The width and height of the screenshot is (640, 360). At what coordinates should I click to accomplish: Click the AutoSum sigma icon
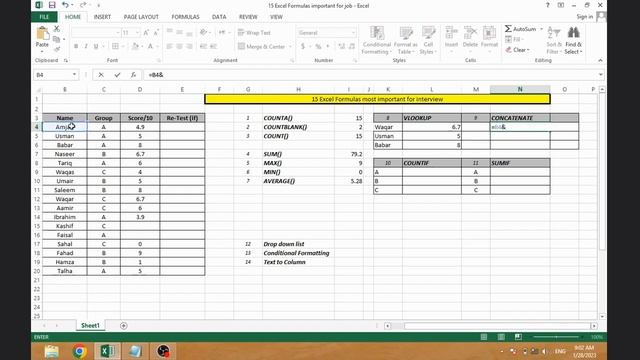point(508,29)
